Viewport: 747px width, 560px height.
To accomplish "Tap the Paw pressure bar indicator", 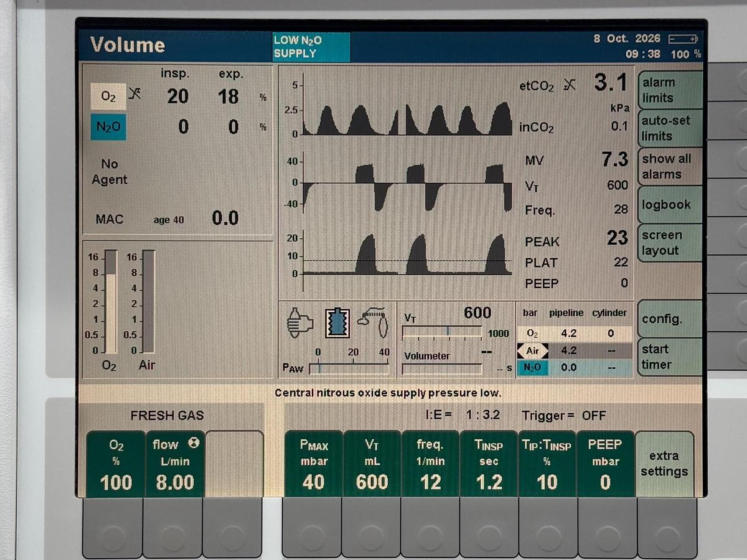I will point(349,368).
